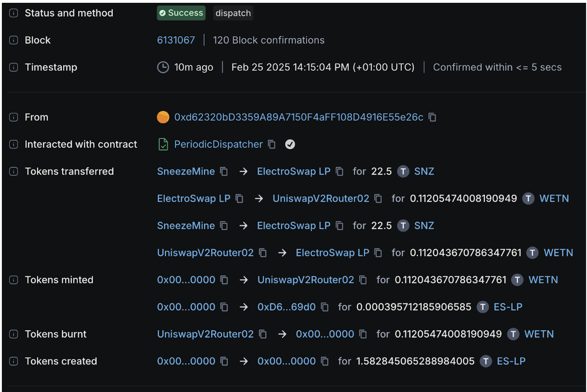Click info icon beside Interacted with contract
Image resolution: width=587 pixels, height=392 pixels.
pyautogui.click(x=14, y=145)
